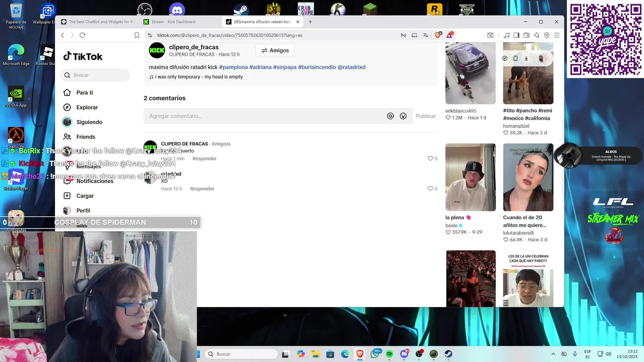The height and width of the screenshot is (362, 644).
Task: Open the #burlaincendio hashtag link
Action: (317, 67)
